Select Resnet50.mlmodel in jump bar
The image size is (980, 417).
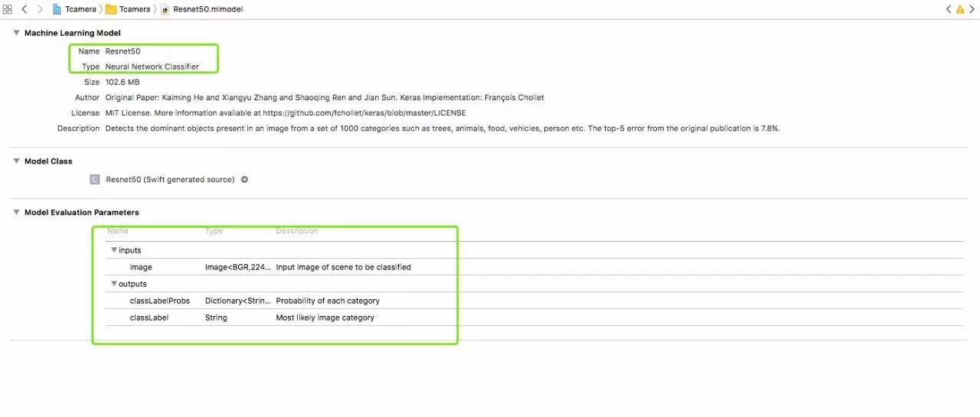click(202, 9)
